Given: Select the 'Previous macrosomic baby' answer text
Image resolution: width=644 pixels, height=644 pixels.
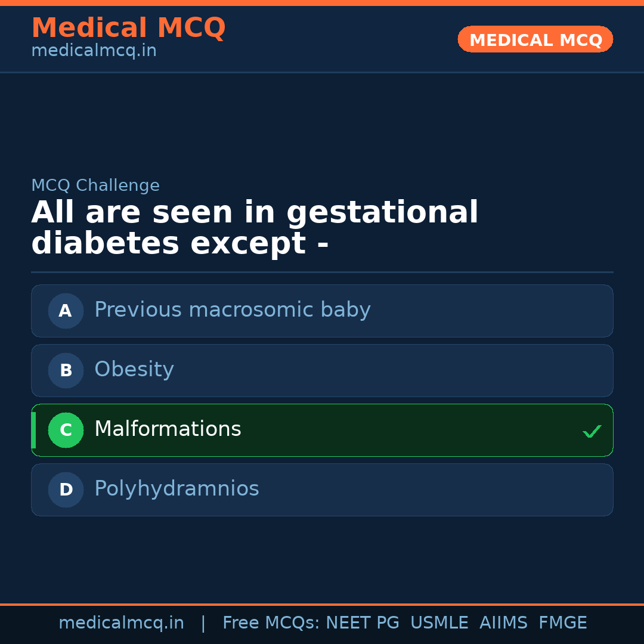Looking at the screenshot, I should (232, 310).
